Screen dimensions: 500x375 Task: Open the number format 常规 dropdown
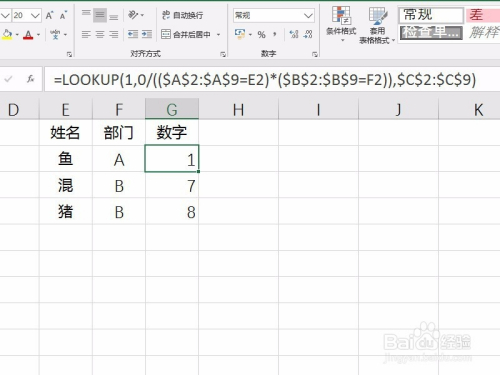[x=308, y=15]
